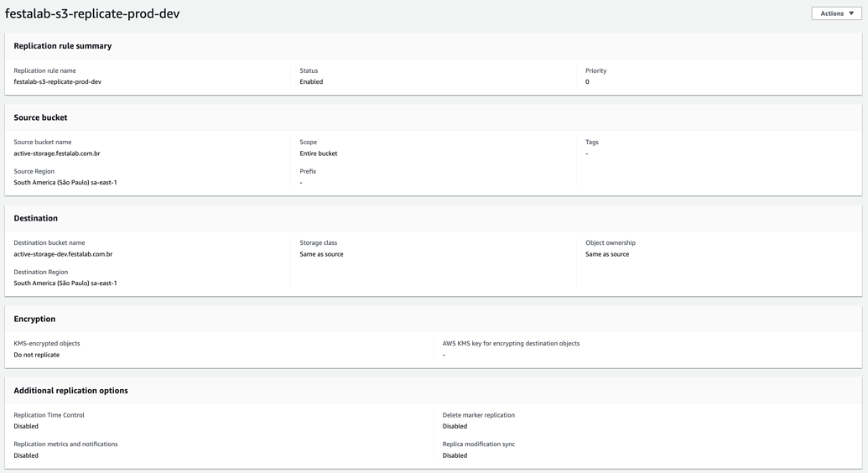The image size is (868, 473).
Task: Click the Replication rule summary heading
Action: [x=63, y=46]
